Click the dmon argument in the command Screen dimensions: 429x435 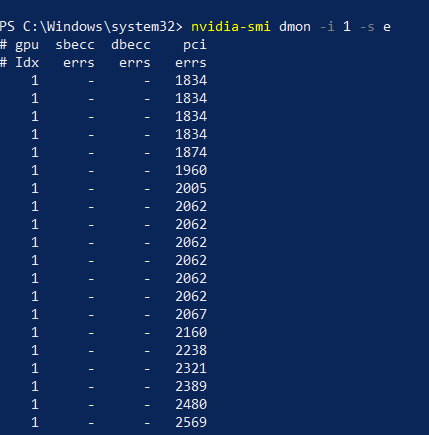coord(295,27)
